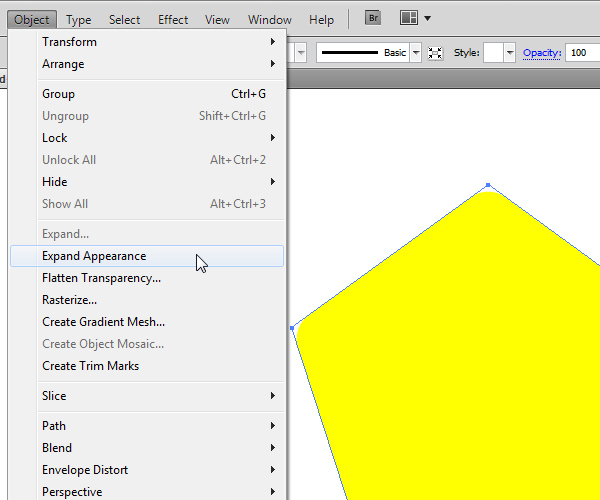This screenshot has width=600, height=500.
Task: Click the Opacity value field
Action: coord(582,53)
